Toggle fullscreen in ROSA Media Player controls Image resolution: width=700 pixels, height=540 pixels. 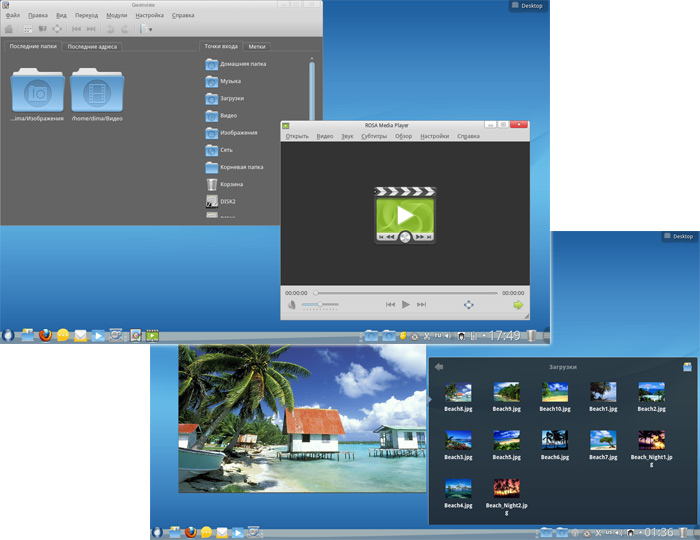pos(468,305)
